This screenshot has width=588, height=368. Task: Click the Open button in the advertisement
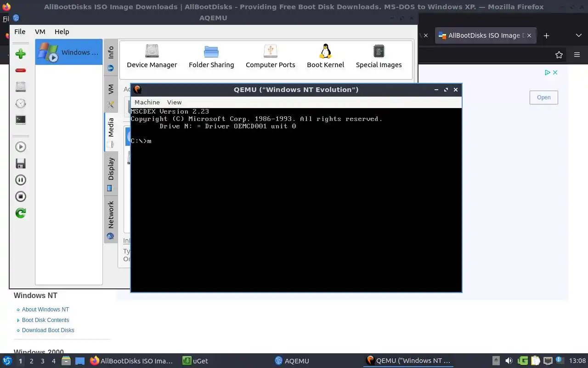coord(543,98)
